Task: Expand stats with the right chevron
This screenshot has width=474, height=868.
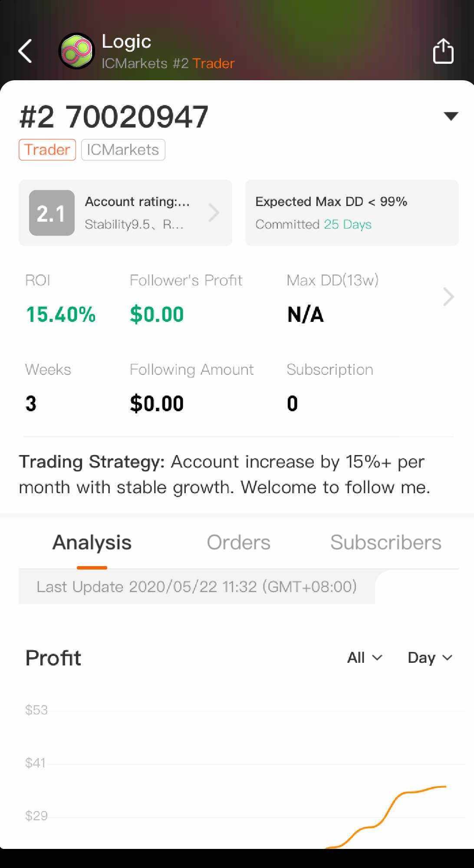Action: pos(448,297)
